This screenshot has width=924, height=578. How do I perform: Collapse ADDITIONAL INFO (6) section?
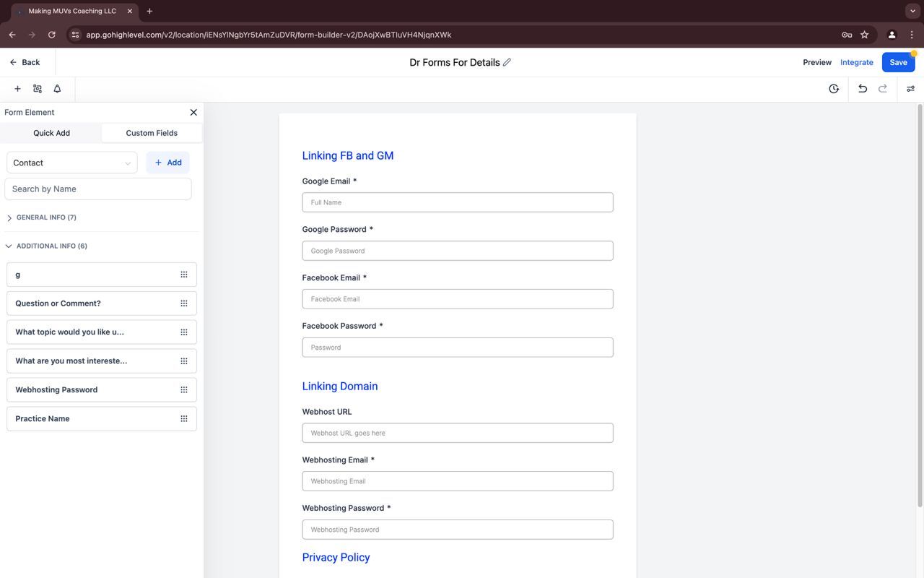[x=47, y=246]
